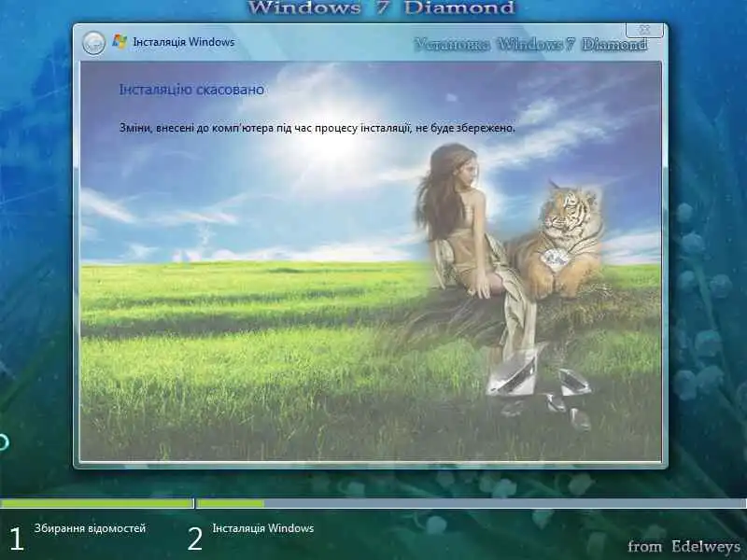This screenshot has width=747, height=560.
Task: Click the Windows flag logo icon
Action: pos(120,41)
